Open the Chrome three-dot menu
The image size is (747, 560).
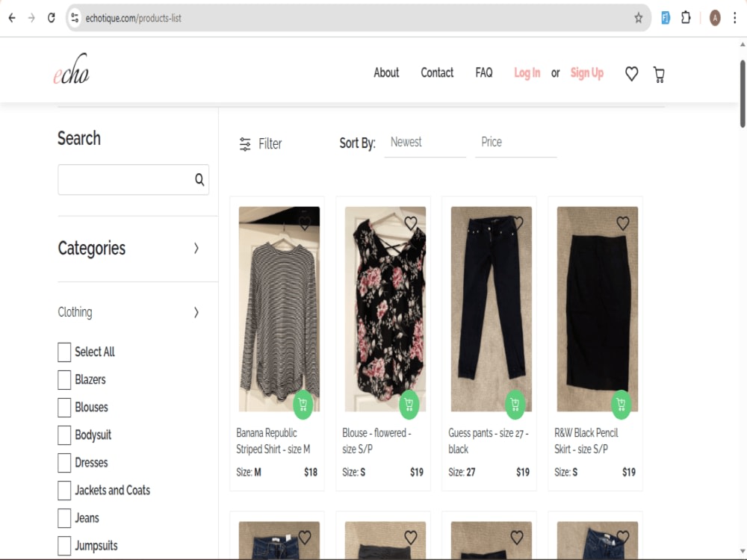tap(734, 18)
